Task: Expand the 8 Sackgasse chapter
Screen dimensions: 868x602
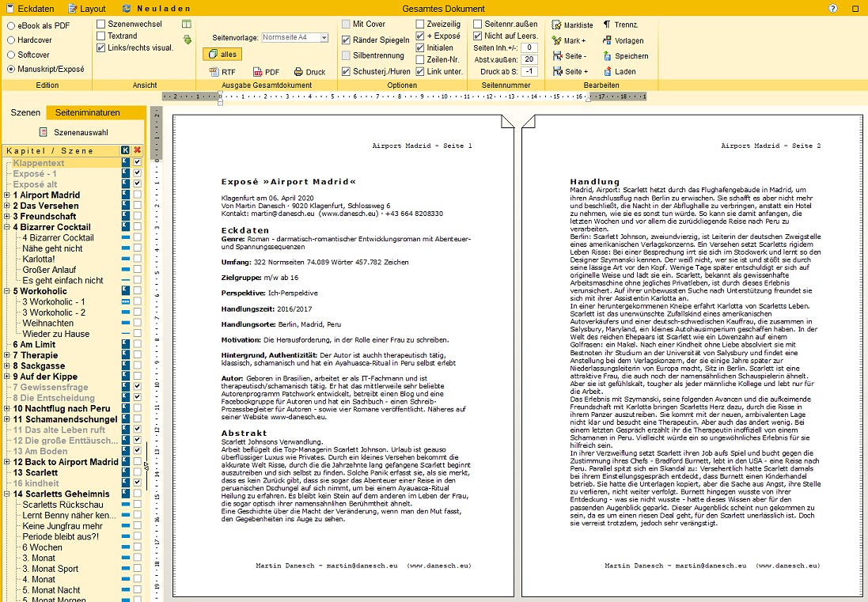Action: [x=6, y=365]
